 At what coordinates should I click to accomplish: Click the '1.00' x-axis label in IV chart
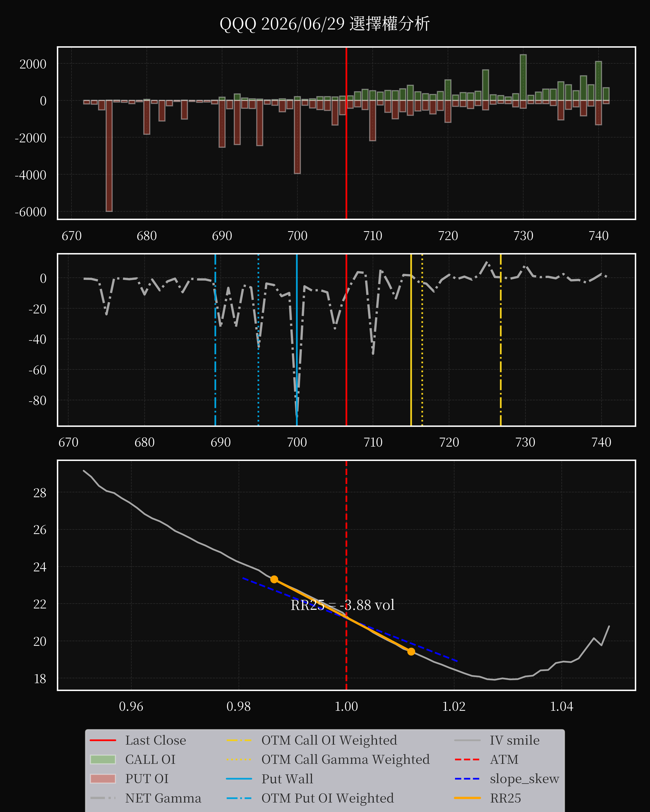coord(346,706)
